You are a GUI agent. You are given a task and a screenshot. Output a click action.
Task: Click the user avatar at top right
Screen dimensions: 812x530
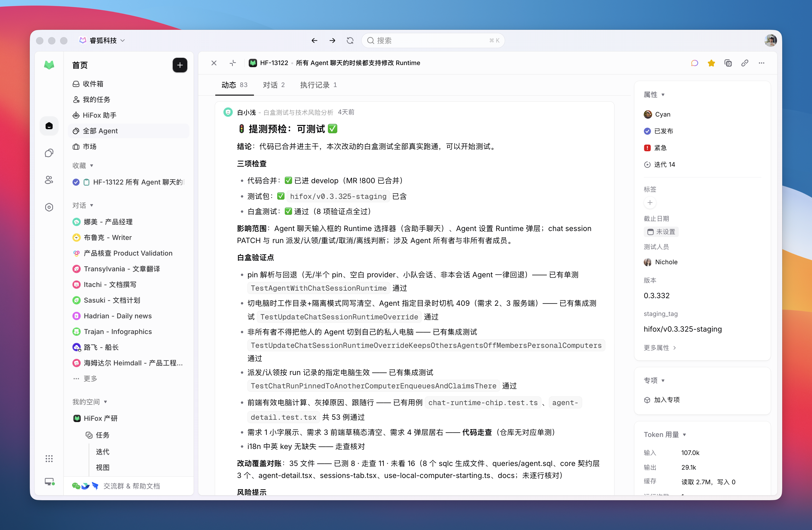(770, 41)
